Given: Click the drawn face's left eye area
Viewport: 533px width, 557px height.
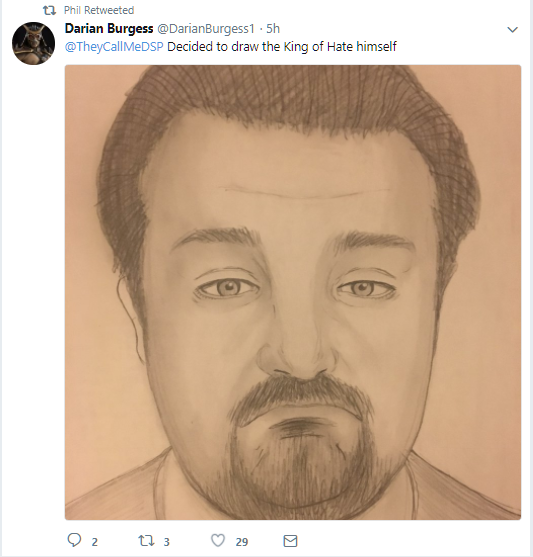Looking at the screenshot, I should pyautogui.click(x=227, y=287).
